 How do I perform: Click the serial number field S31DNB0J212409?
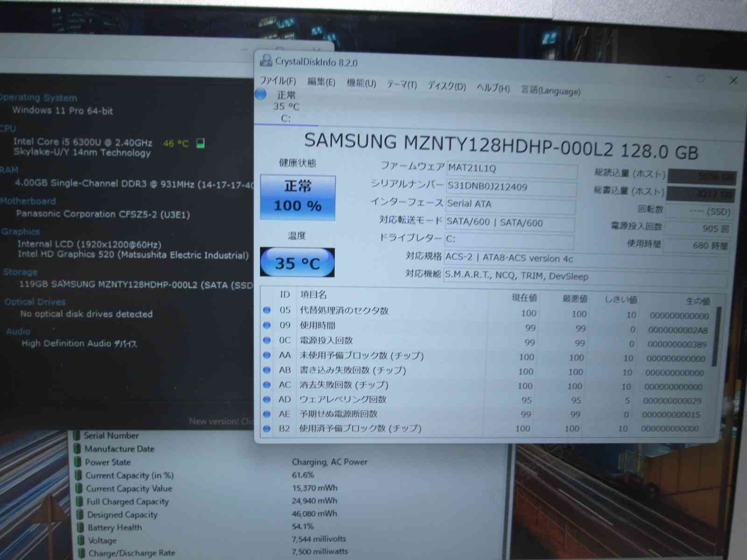511,187
